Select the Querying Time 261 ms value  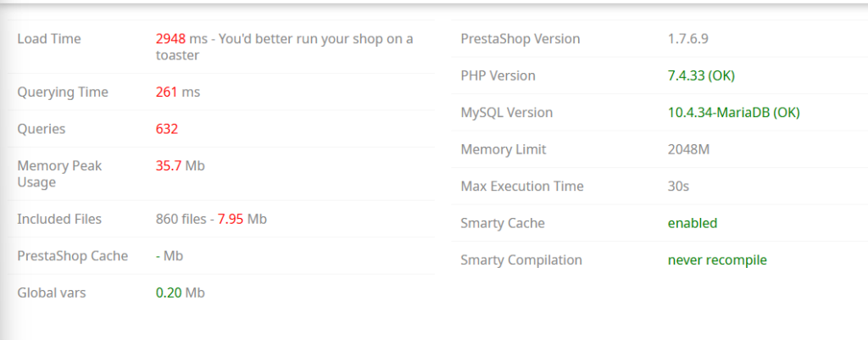(x=178, y=92)
